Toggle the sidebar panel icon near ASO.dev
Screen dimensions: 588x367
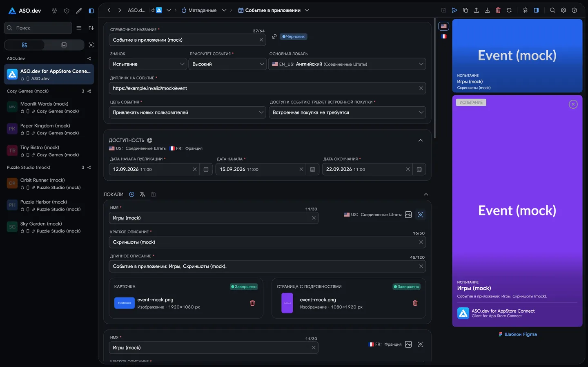[91, 11]
